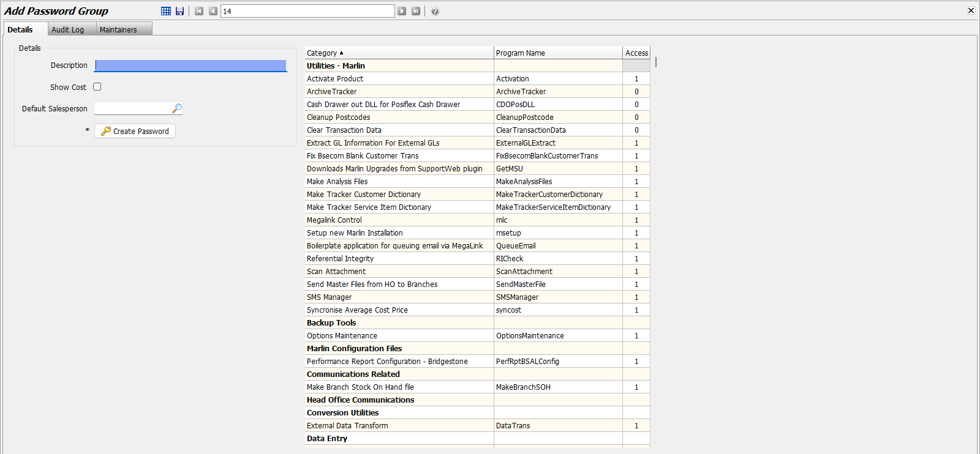Select Cash Drawer out DLL for Posiflex row
Image resolution: width=980 pixels, height=454 pixels.
tap(477, 104)
